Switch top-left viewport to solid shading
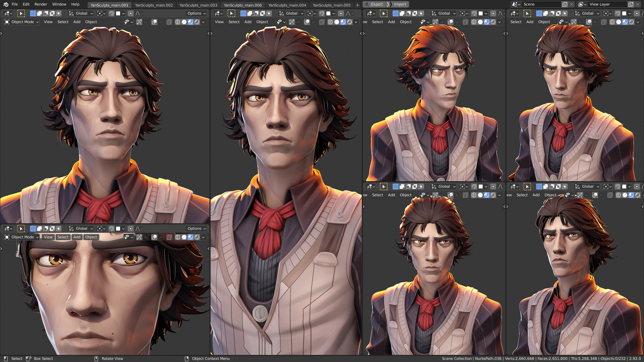Viewport: 644px width, 362px height. 184,22
